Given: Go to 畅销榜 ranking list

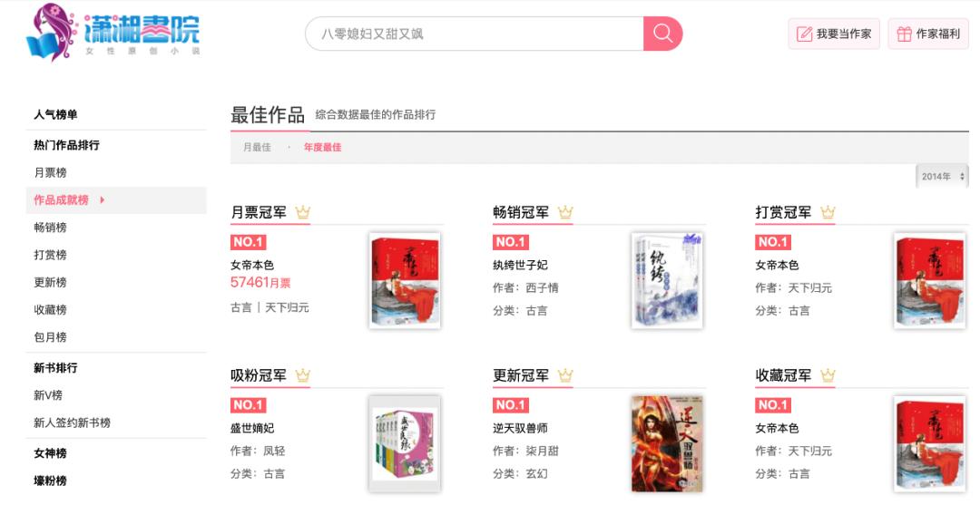Looking at the screenshot, I should [x=50, y=228].
